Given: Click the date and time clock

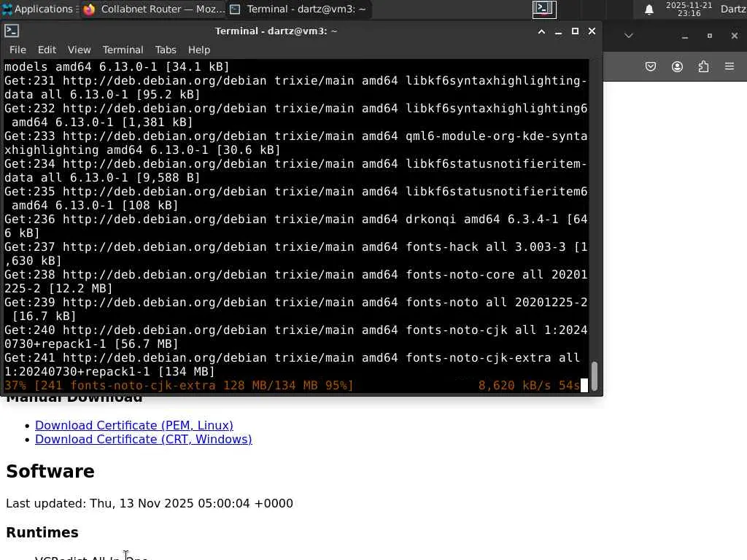Looking at the screenshot, I should click(689, 9).
